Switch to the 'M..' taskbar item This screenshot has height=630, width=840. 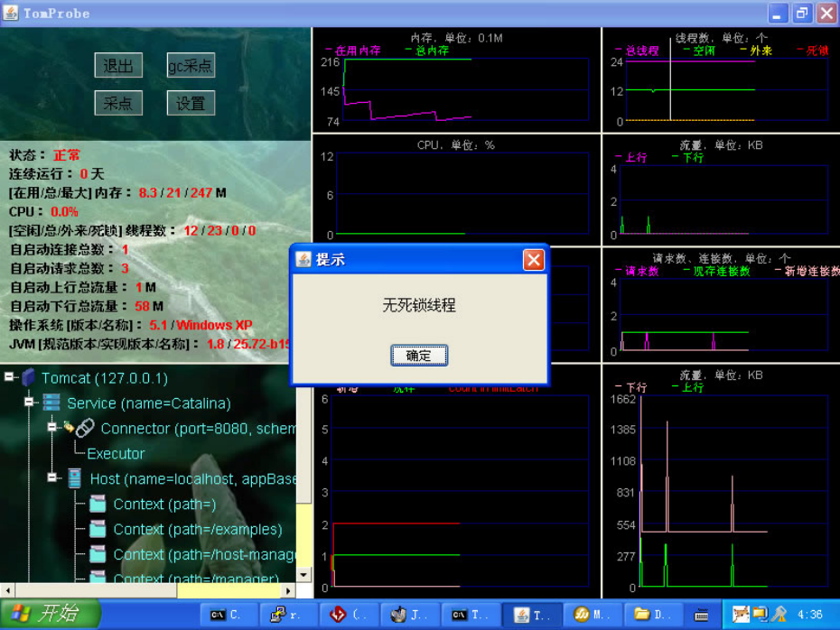pyautogui.click(x=592, y=615)
